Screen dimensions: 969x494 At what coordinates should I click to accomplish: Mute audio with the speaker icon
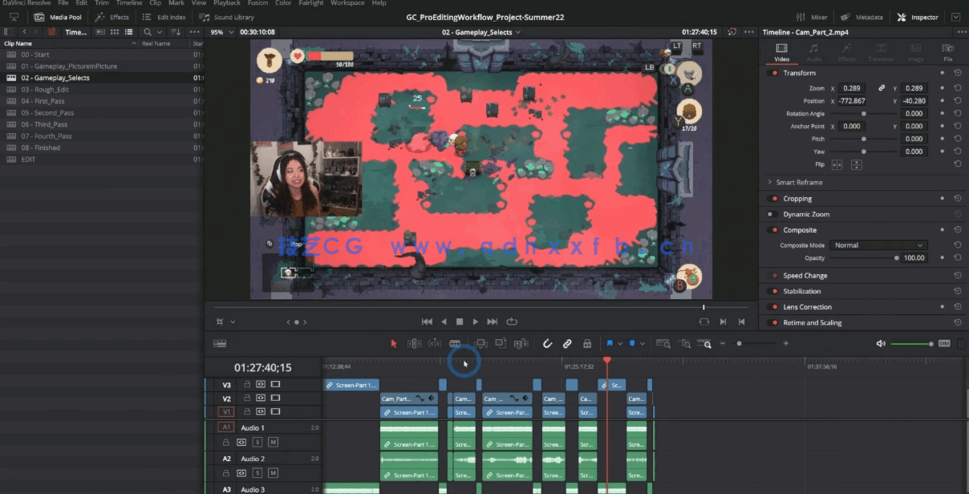(x=881, y=344)
